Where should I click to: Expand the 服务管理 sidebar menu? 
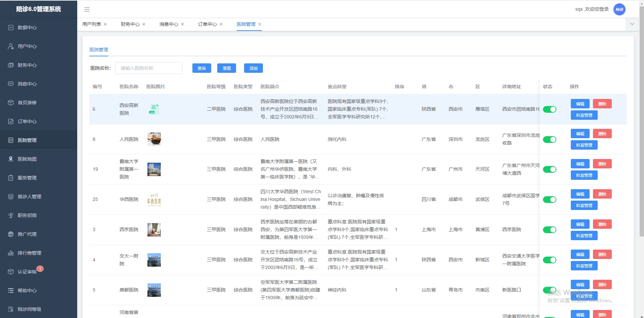27,178
